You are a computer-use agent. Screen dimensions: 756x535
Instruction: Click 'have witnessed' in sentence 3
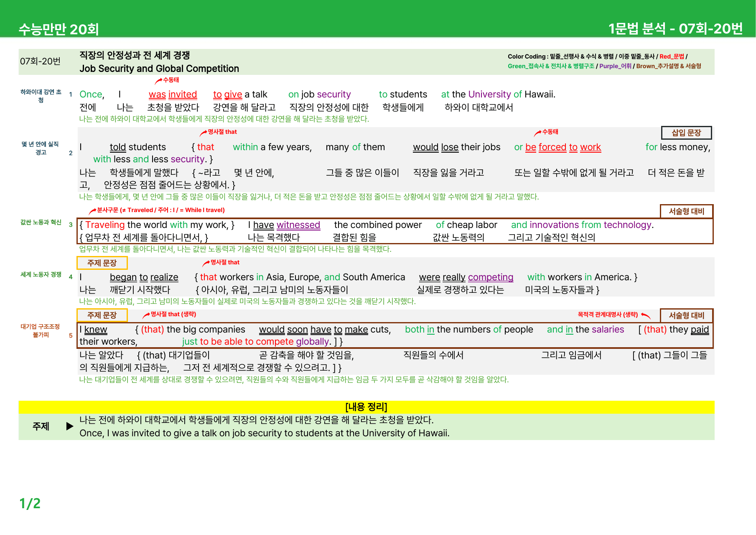(x=286, y=225)
